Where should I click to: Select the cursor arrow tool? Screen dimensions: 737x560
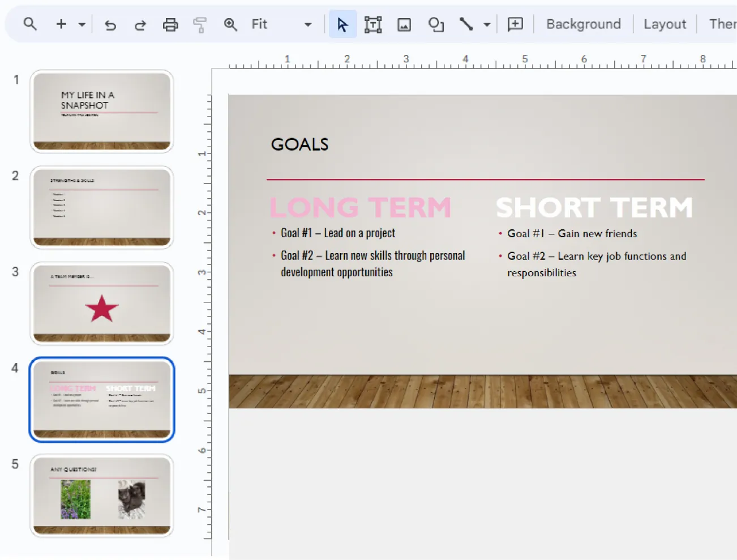342,24
